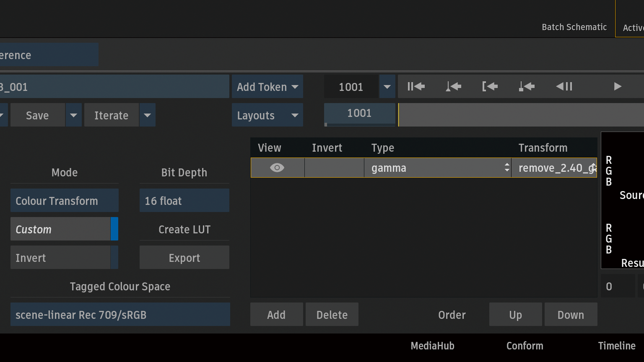The width and height of the screenshot is (644, 362).
Task: Click the previous keyframe icon
Action: 453,87
